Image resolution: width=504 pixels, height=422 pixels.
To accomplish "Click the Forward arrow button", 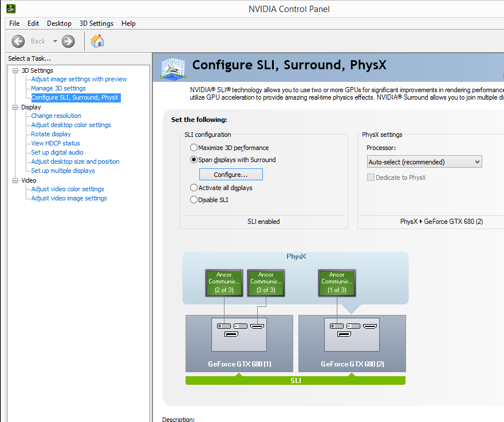I will [x=68, y=41].
